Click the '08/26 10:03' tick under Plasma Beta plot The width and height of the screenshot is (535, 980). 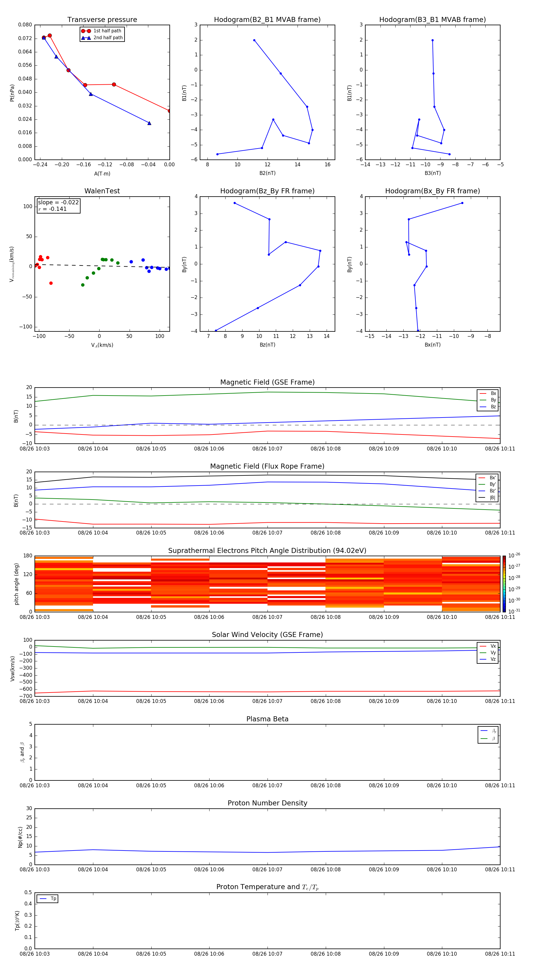click(x=35, y=785)
